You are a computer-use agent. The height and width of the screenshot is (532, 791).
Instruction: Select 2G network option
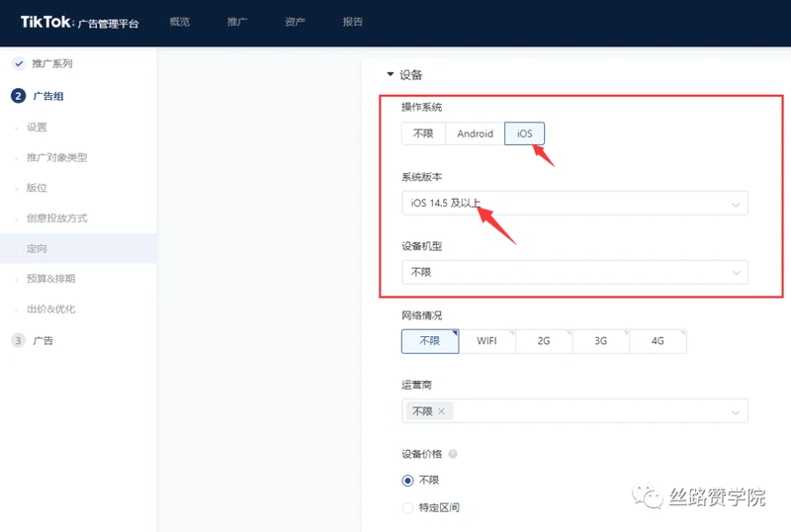click(x=544, y=341)
